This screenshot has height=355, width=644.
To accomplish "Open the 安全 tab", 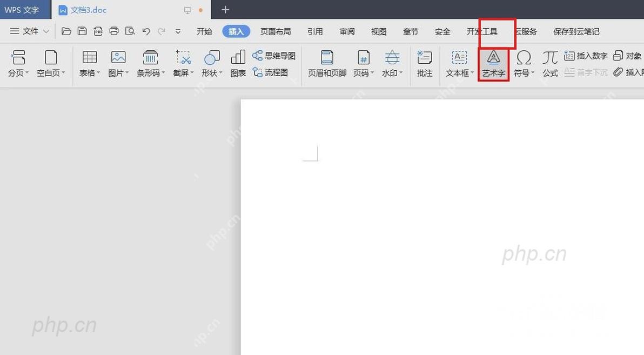I will point(442,32).
